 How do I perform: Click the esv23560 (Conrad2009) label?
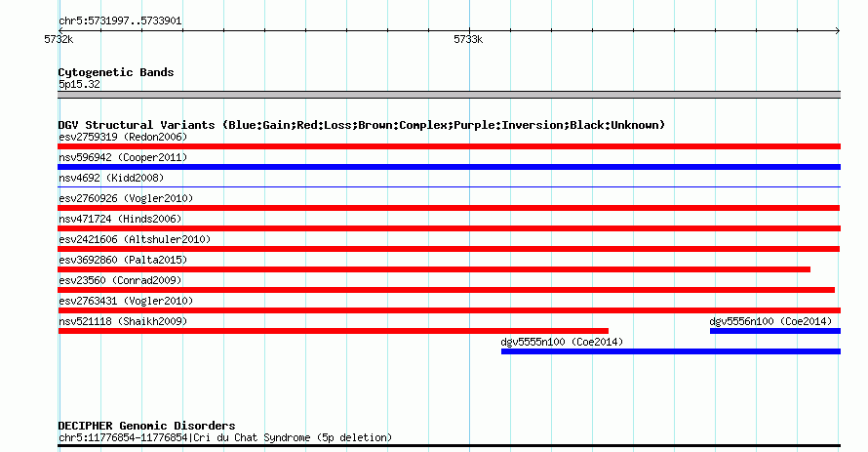120,280
